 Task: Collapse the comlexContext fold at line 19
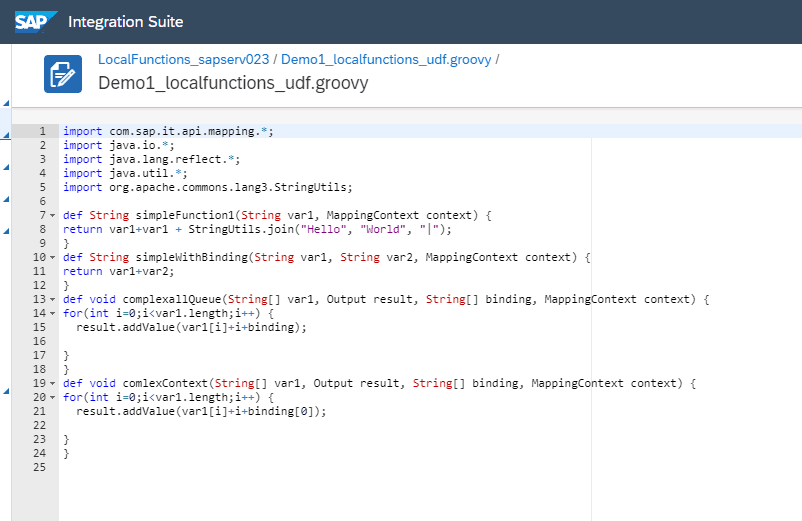52,383
